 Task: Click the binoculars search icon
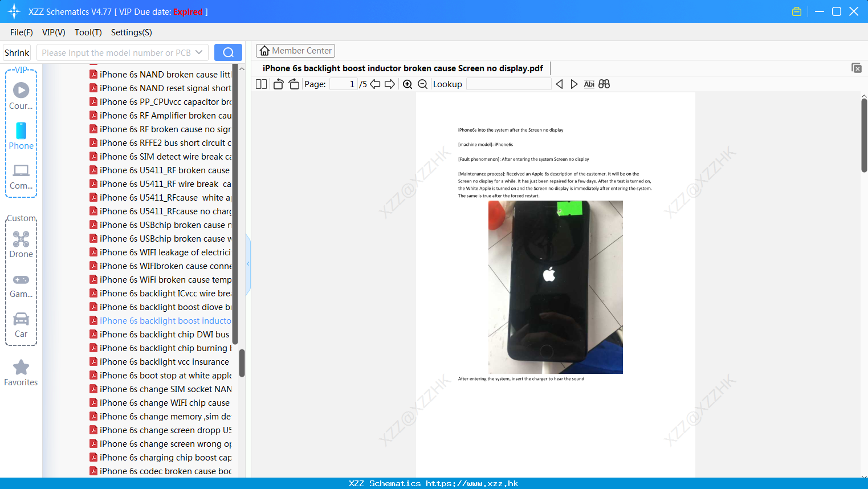pos(604,84)
